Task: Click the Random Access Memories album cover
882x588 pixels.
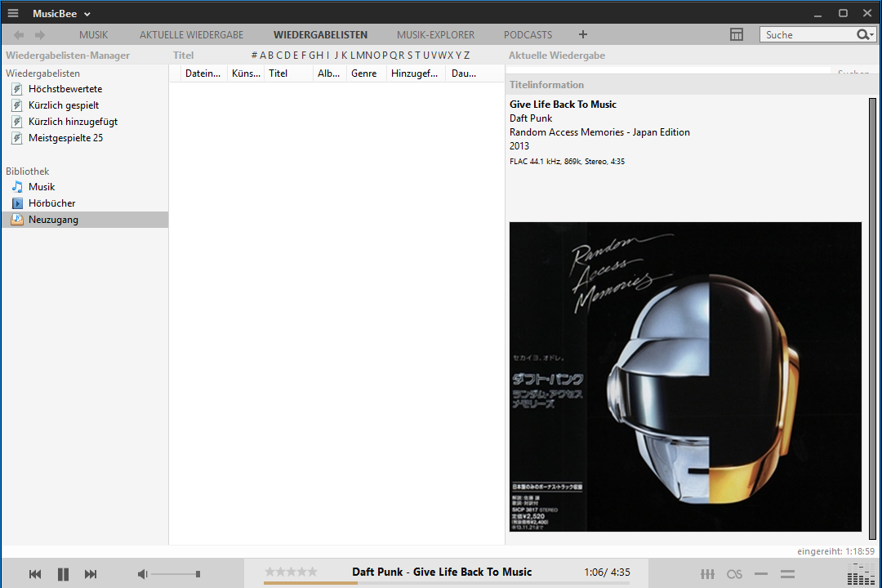Action: pyautogui.click(x=685, y=376)
